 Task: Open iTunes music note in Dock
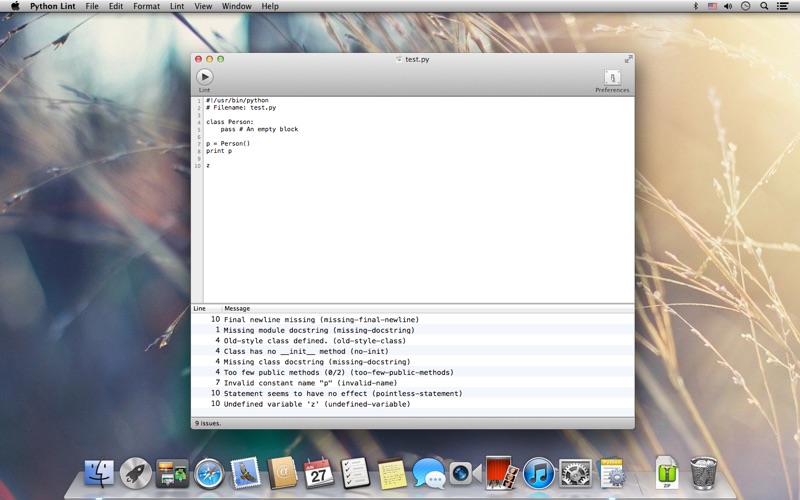[538, 473]
